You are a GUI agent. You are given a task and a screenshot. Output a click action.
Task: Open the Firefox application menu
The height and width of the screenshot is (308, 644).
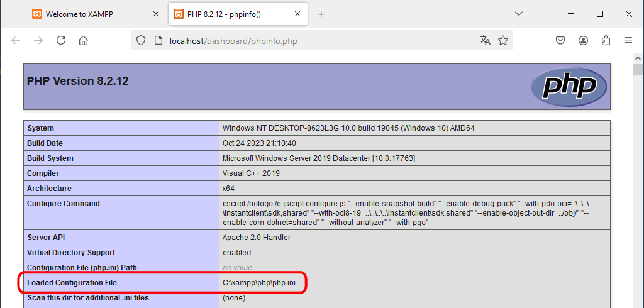(628, 40)
